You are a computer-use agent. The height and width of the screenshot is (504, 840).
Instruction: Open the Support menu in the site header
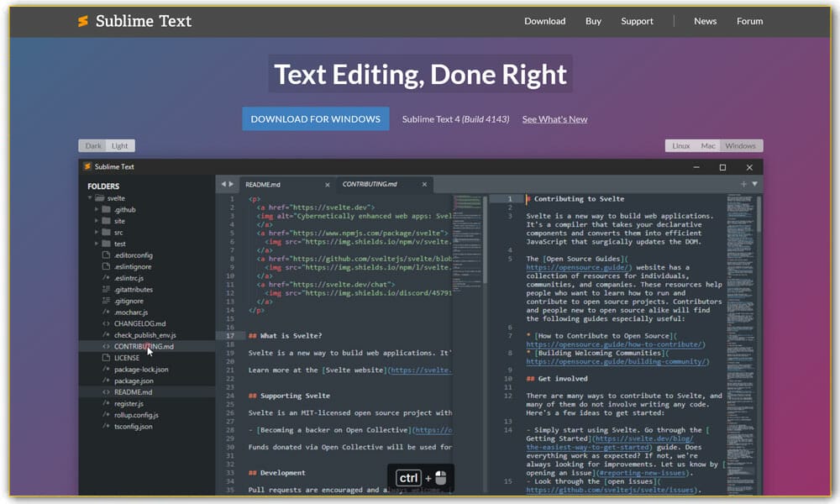pos(637,21)
